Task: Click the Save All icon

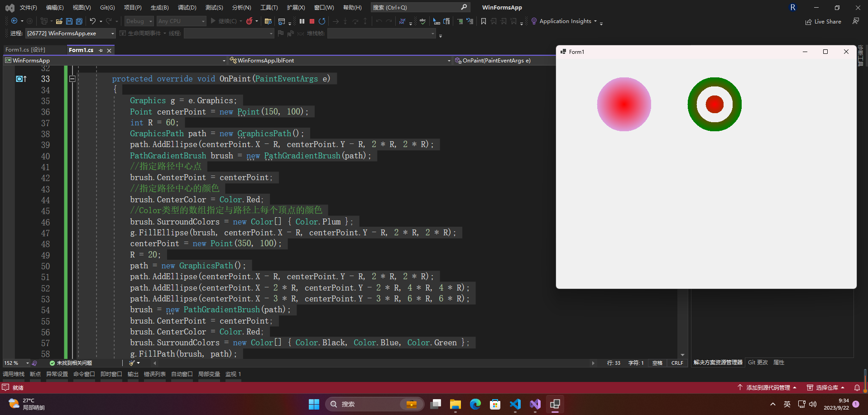Action: [79, 21]
